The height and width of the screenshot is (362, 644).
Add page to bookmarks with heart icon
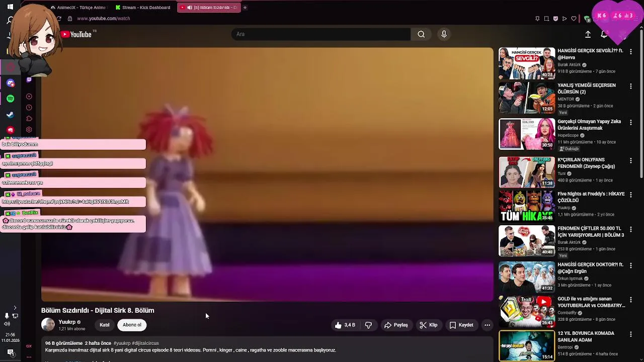coord(574,19)
